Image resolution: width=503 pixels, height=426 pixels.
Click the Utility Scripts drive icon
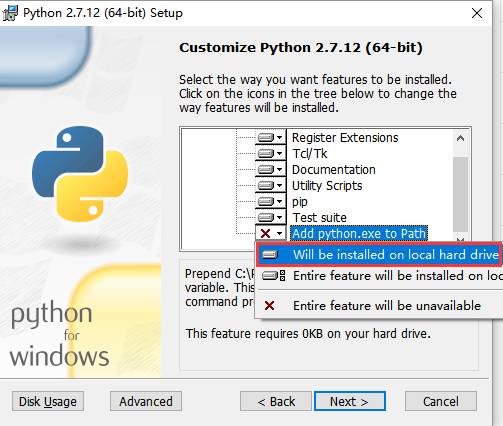(x=266, y=185)
